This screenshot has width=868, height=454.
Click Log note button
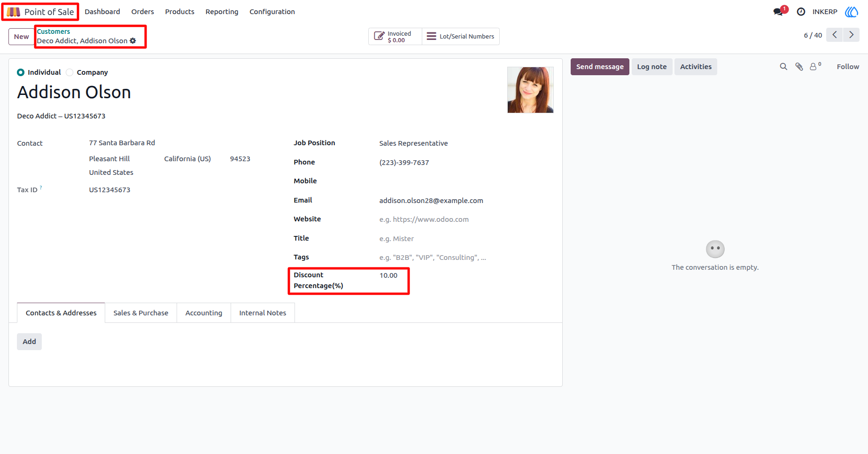pos(652,67)
